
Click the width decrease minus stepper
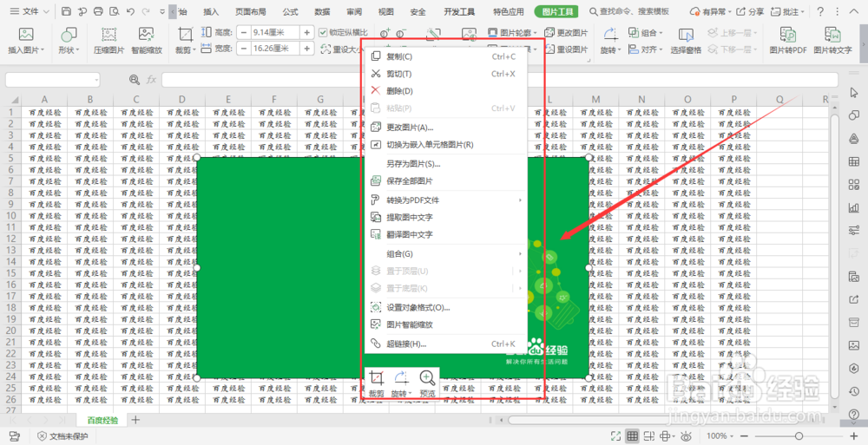244,49
